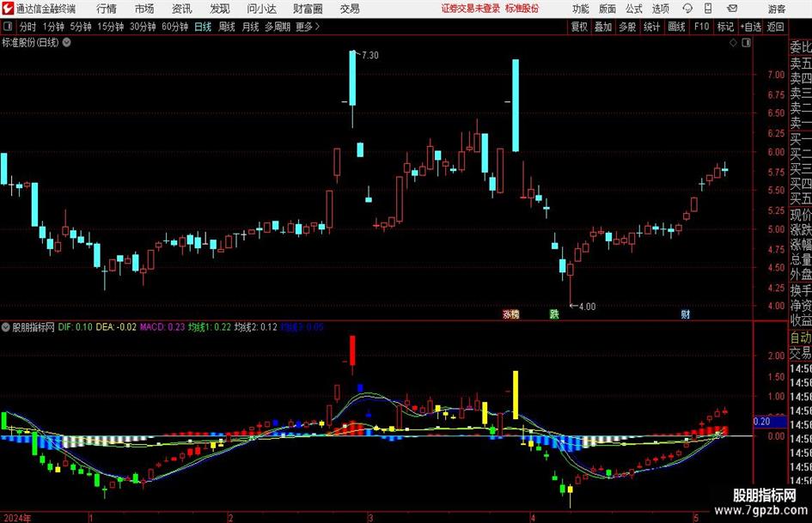The image size is (812, 523).
Task: Click the 2024年 time axis label
Action: (x=17, y=518)
